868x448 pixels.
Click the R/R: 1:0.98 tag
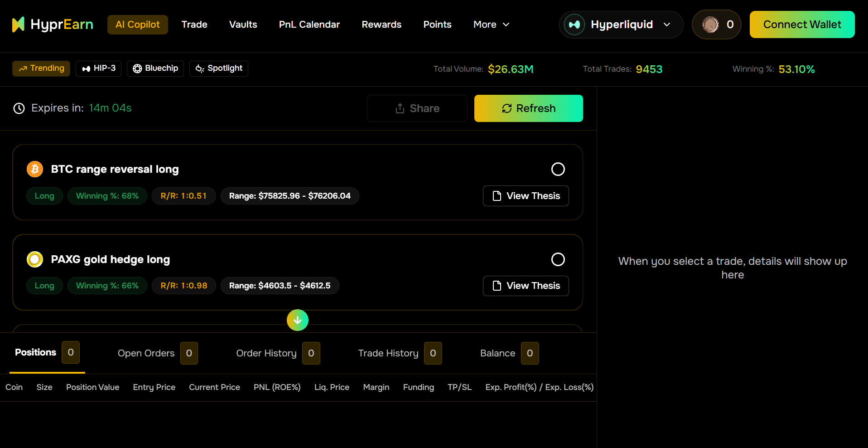click(x=184, y=286)
